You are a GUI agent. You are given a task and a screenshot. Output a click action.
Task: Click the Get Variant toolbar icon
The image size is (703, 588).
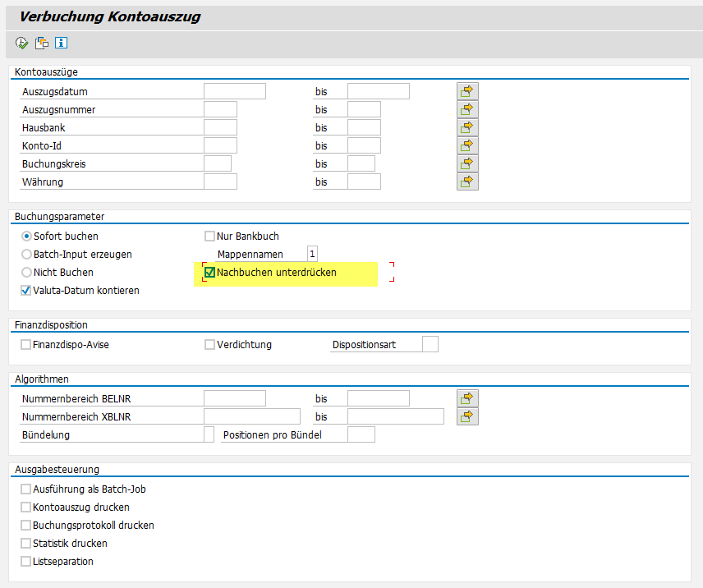pyautogui.click(x=41, y=44)
